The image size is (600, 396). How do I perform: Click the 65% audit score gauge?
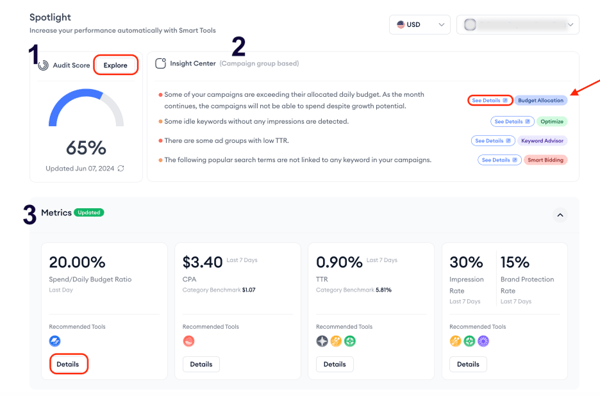pyautogui.click(x=86, y=108)
